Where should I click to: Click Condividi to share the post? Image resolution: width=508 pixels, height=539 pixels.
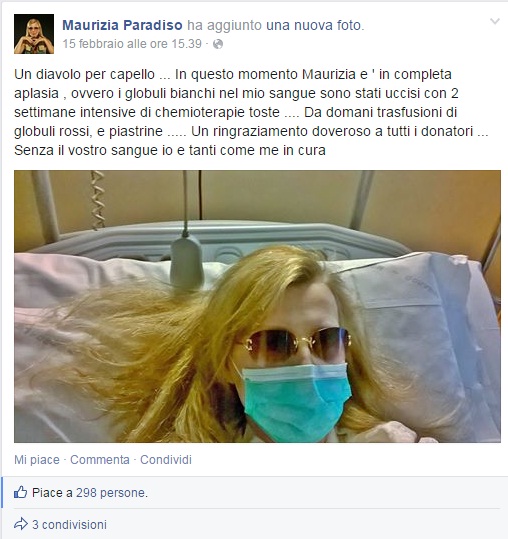tap(166, 460)
